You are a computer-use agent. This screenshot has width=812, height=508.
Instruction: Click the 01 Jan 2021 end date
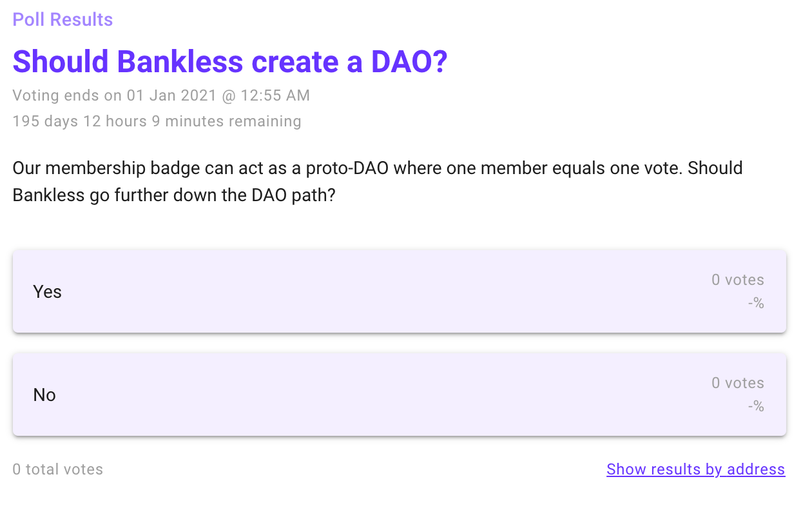tap(172, 96)
